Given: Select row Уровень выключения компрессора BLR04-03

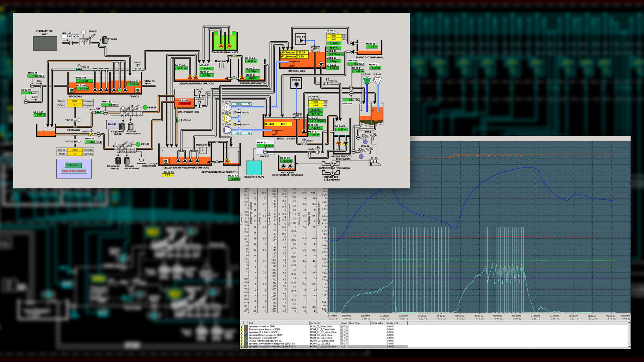Looking at the screenshot, I should coord(324,347).
